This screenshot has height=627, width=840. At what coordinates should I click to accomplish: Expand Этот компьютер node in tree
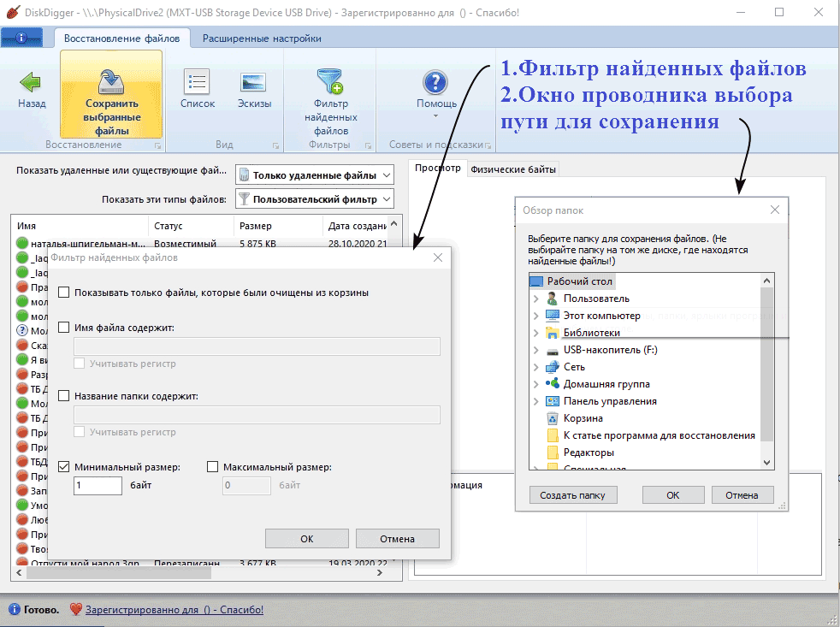536,316
